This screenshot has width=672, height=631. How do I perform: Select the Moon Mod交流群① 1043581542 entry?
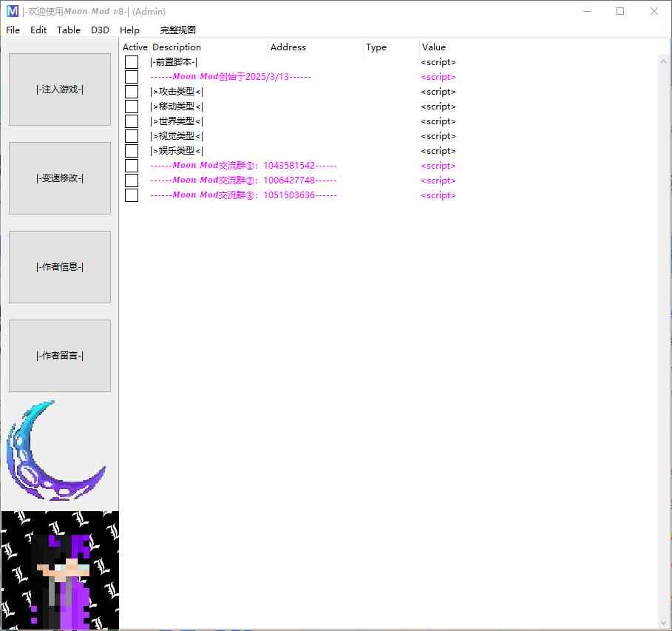point(243,166)
